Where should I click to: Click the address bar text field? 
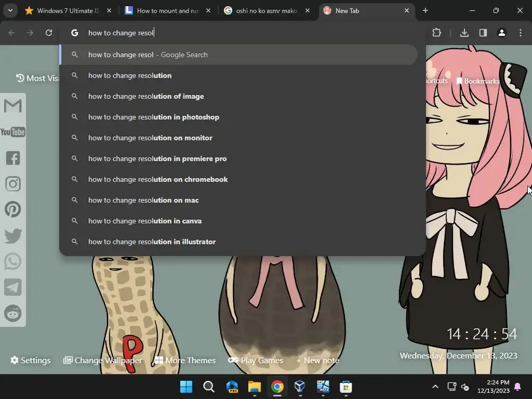pyautogui.click(x=243, y=33)
